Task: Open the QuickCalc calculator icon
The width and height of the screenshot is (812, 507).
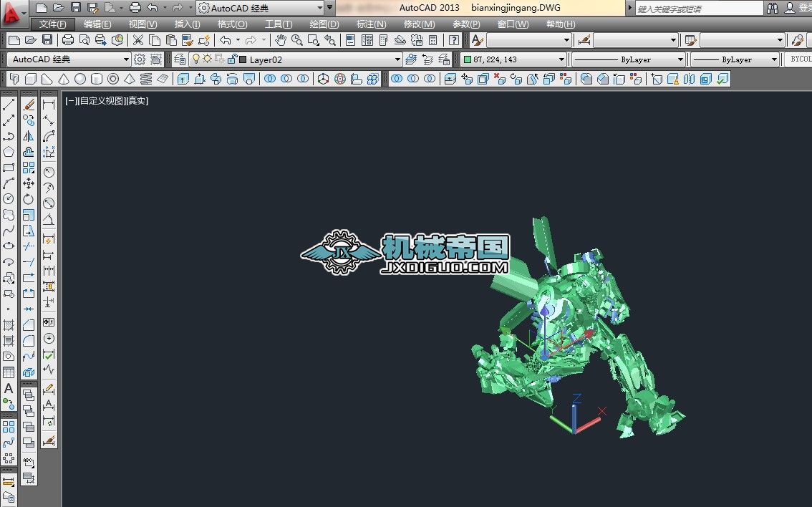Action: [433, 40]
